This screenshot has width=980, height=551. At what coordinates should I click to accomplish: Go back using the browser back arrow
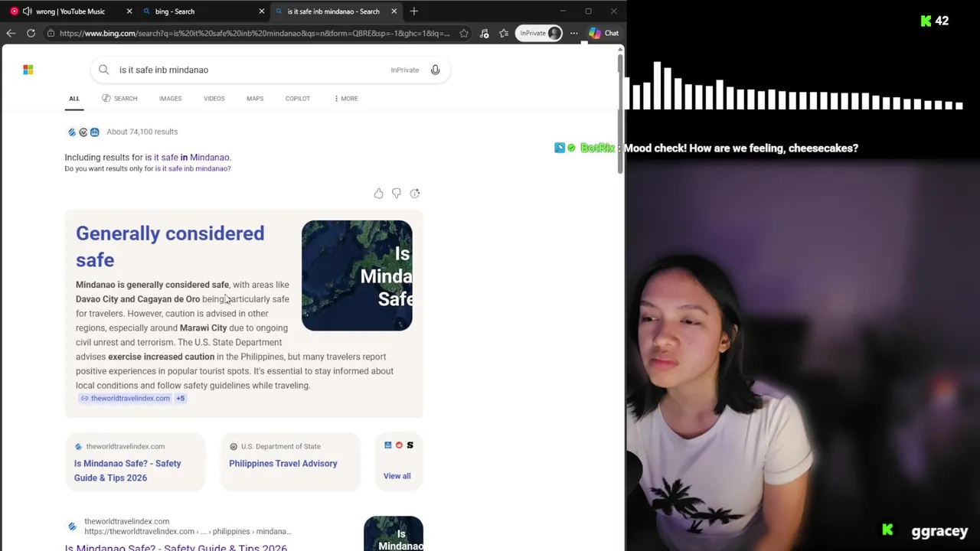(x=11, y=33)
